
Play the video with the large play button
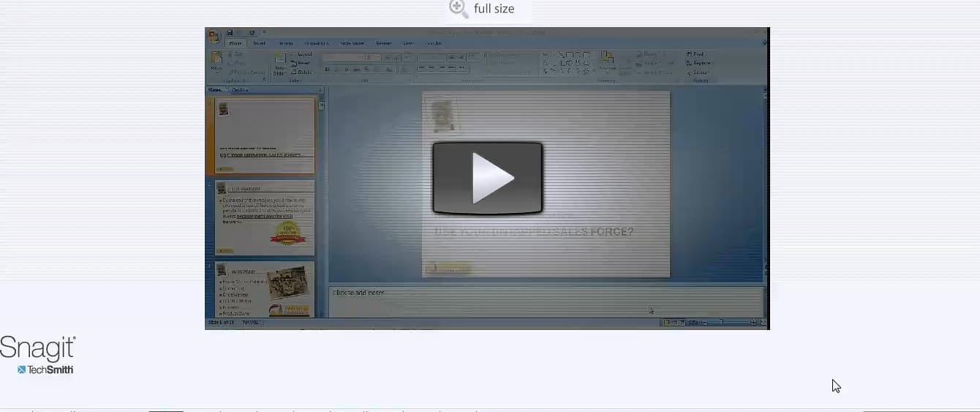(487, 178)
